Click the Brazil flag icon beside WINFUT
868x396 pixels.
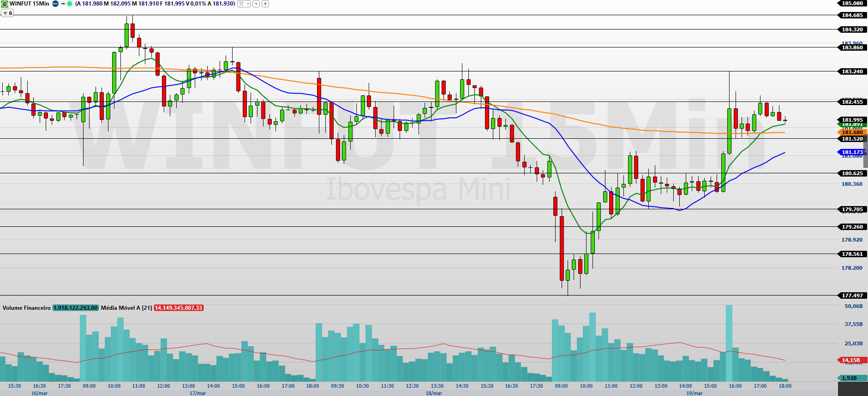[x=5, y=4]
